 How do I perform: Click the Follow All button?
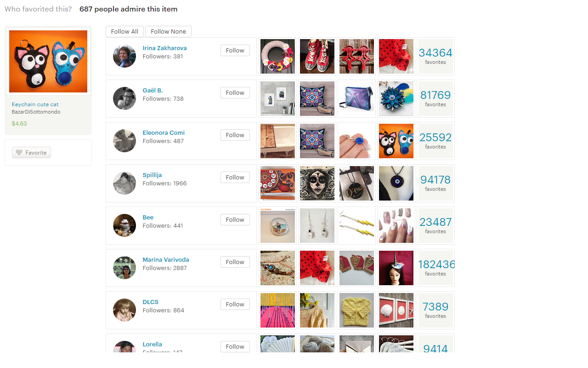[x=124, y=31]
